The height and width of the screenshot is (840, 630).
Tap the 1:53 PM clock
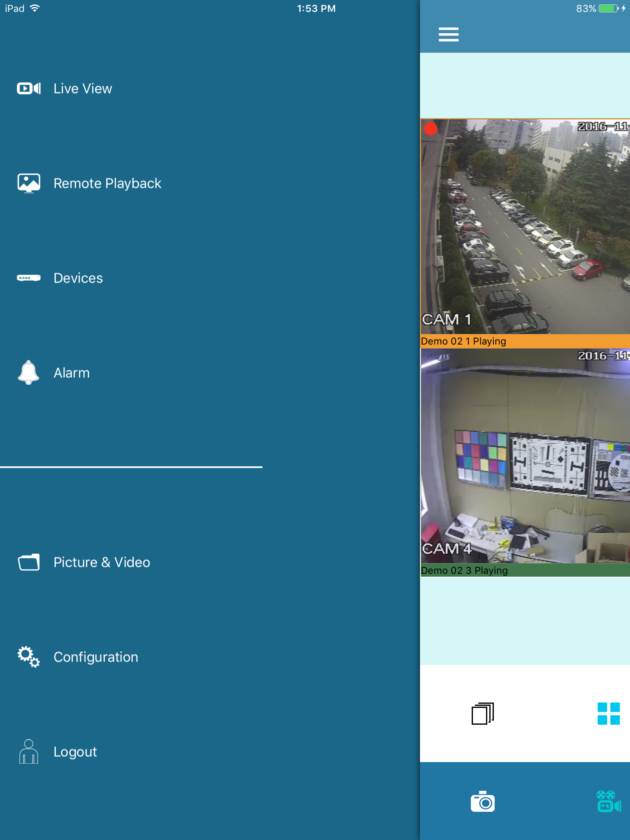[x=316, y=9]
